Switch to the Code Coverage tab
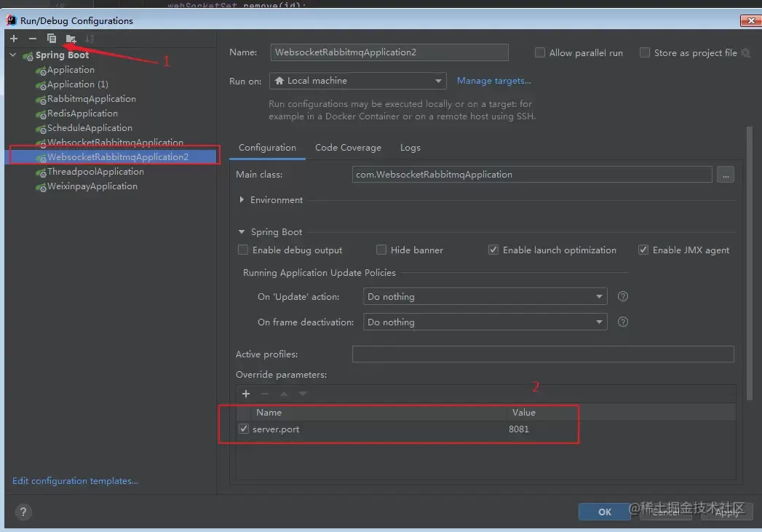 coord(348,148)
